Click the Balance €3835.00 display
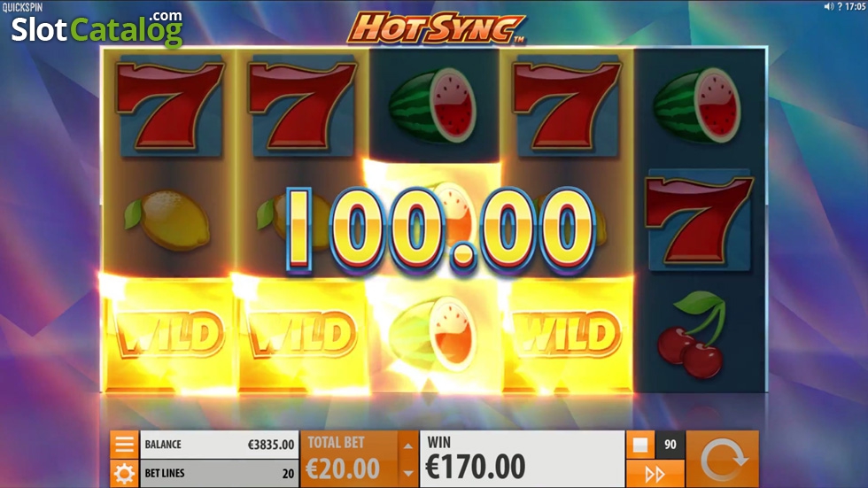The image size is (868, 488). [x=220, y=445]
